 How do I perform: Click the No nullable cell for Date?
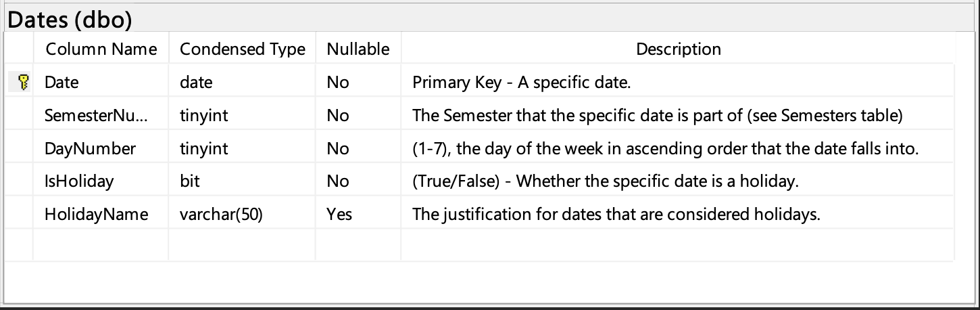point(337,83)
